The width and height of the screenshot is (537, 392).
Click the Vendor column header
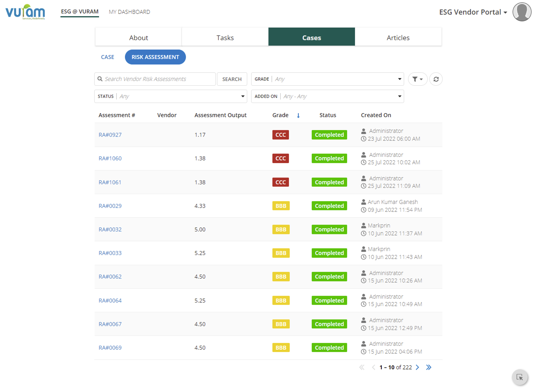click(x=167, y=115)
